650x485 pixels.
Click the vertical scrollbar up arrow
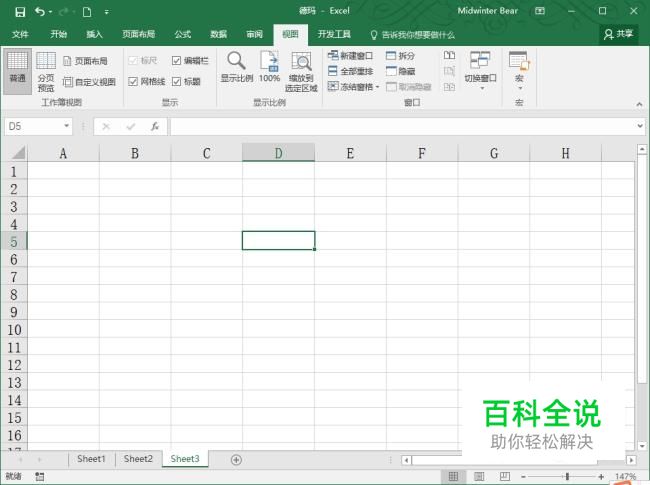[642, 149]
